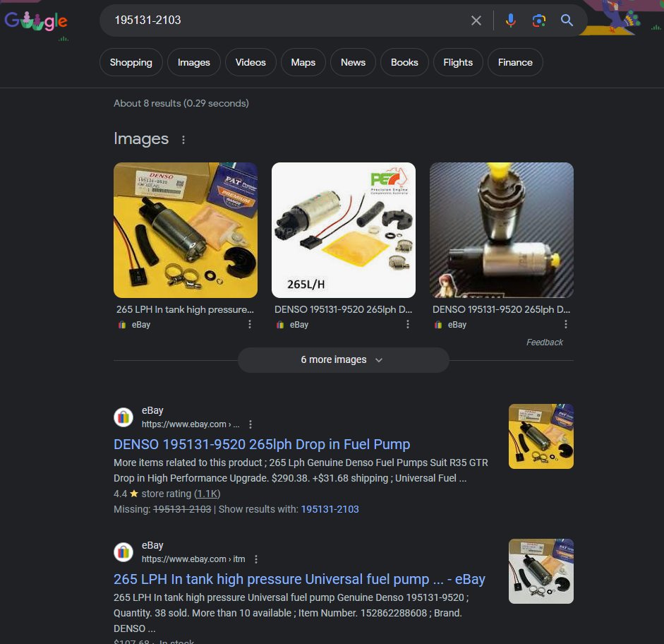The width and height of the screenshot is (664, 644).
Task: Click the Google doodle logo
Action: (x=37, y=20)
